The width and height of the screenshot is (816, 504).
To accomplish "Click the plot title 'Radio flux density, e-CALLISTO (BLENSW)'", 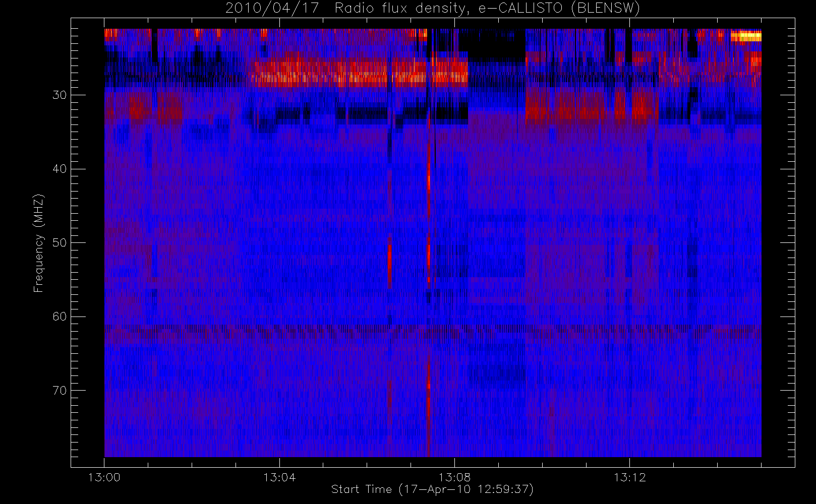I will pyautogui.click(x=487, y=9).
